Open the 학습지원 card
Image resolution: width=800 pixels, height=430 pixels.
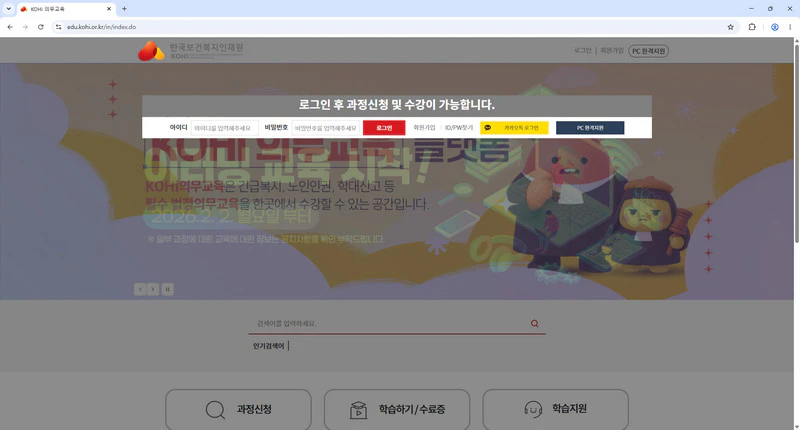click(x=556, y=410)
